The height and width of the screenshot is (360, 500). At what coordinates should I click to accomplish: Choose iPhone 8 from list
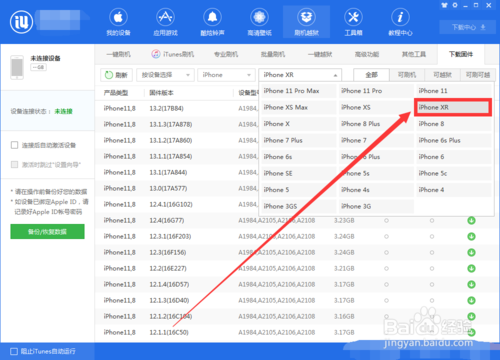tap(454, 124)
